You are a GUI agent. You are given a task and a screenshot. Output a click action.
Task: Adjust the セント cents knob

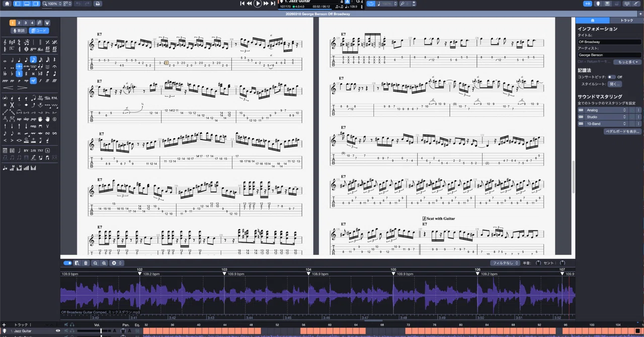click(562, 263)
